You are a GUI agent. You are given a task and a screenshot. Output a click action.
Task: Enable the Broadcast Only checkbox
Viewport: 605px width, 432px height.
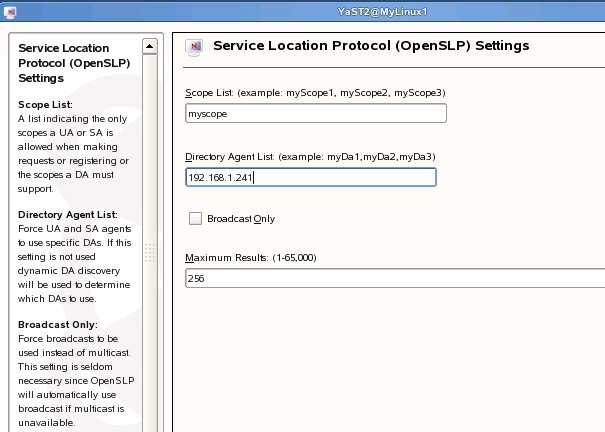point(195,218)
